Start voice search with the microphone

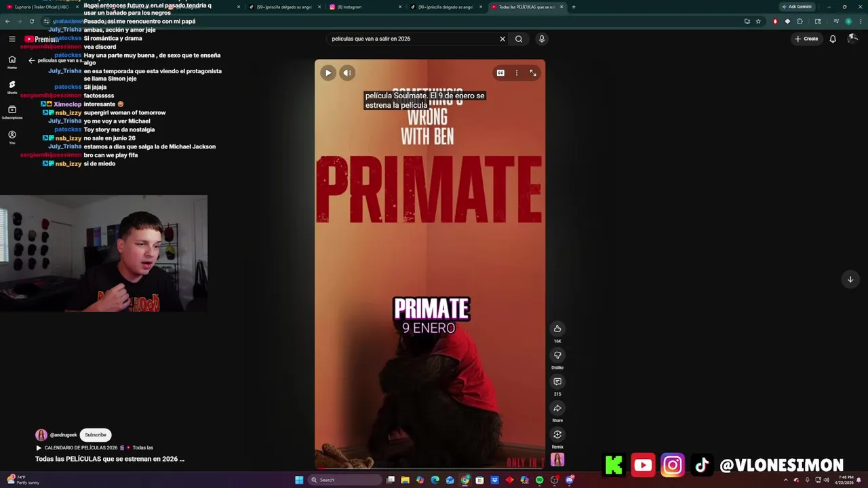coord(541,39)
